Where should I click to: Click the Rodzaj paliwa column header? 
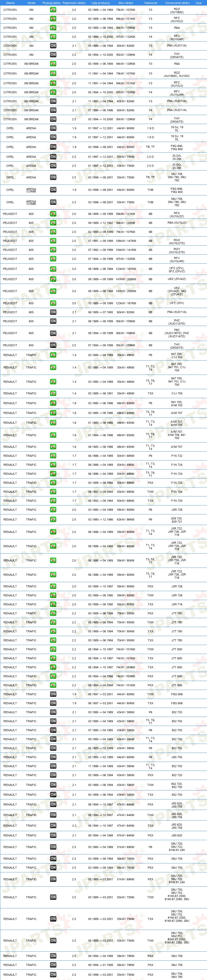[51, 3]
